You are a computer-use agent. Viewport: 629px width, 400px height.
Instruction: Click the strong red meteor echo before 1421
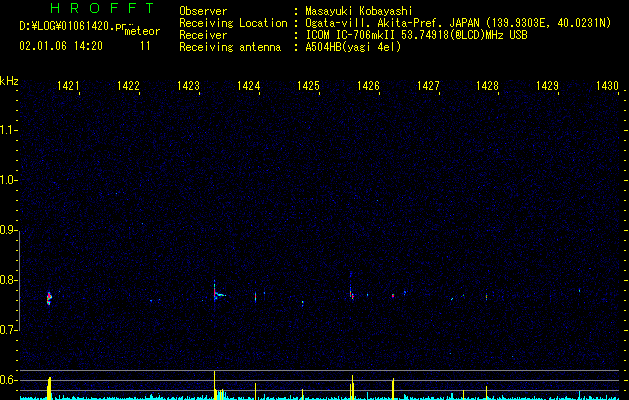(49, 298)
